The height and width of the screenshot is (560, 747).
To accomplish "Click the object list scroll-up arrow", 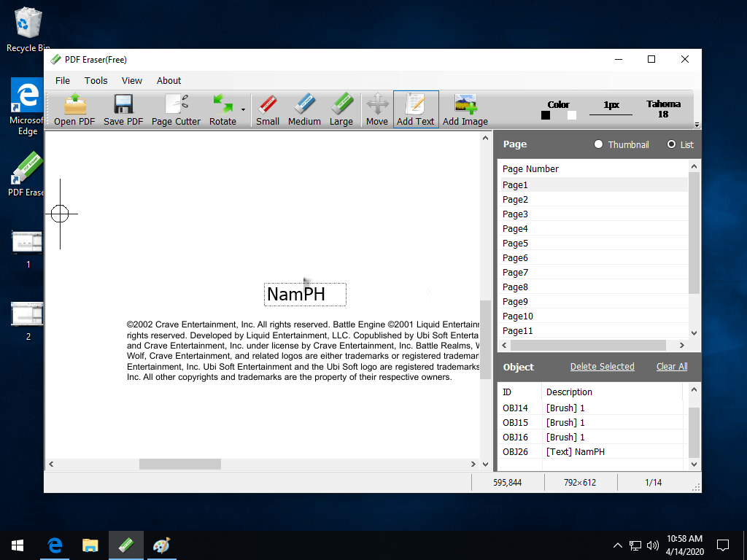I will click(694, 389).
